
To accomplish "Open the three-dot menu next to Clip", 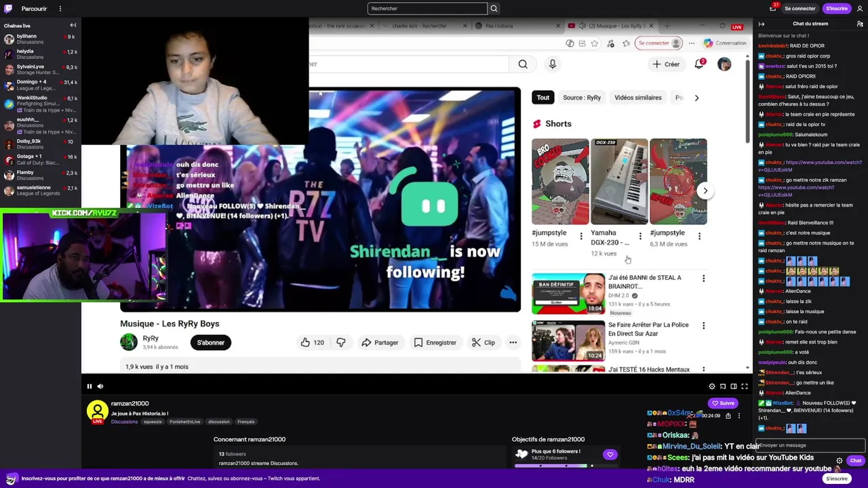I will [x=513, y=342].
